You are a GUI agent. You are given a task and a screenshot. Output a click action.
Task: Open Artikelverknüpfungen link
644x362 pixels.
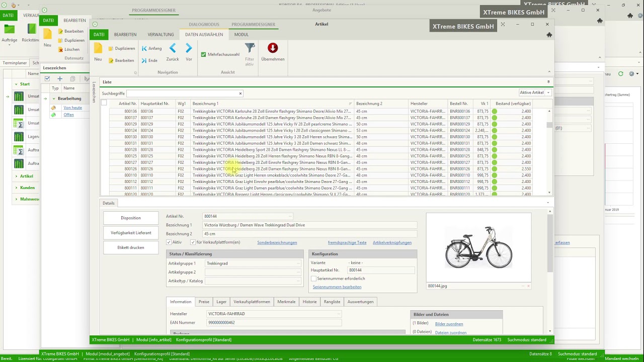(392, 242)
